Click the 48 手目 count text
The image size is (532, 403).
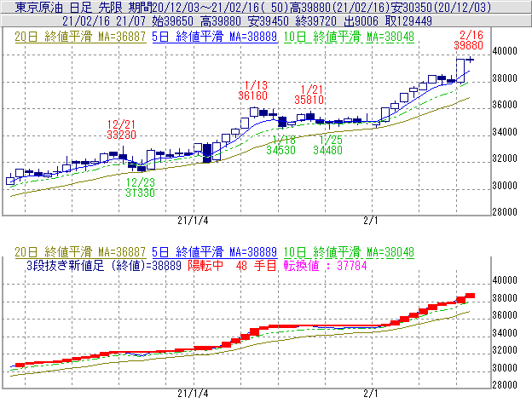coord(256,265)
